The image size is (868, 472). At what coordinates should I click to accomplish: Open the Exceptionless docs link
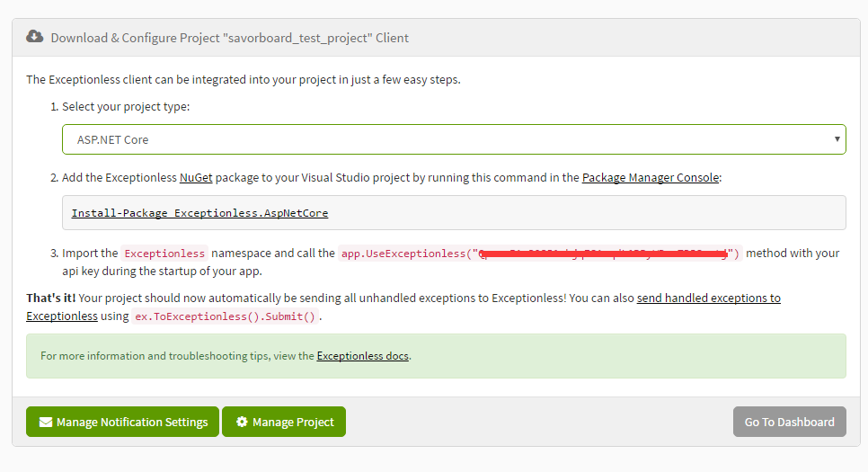coord(363,356)
